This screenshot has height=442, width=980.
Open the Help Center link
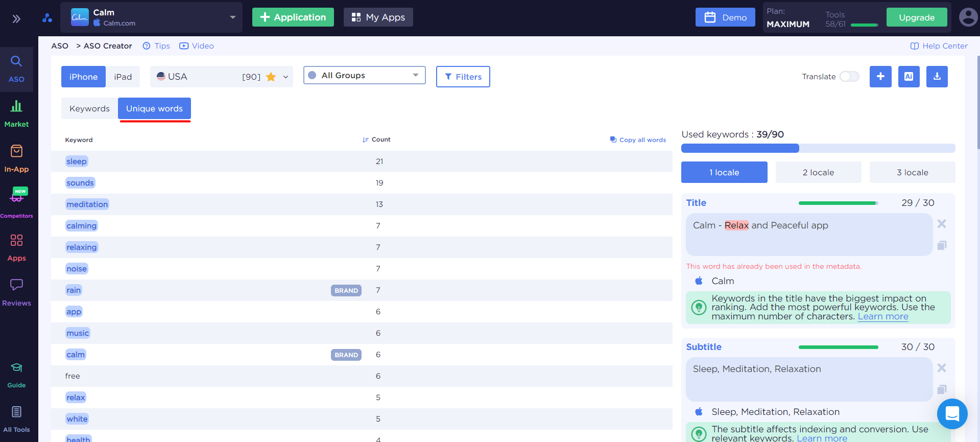[939, 46]
